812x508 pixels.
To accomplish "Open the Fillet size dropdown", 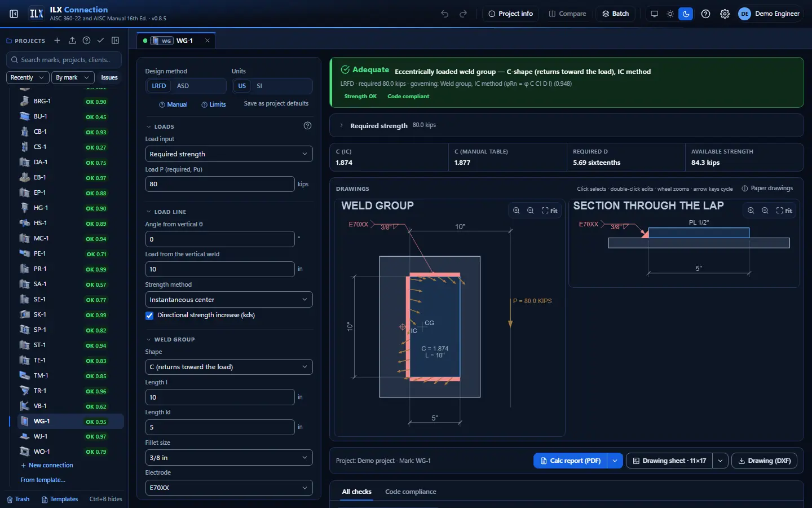I will click(x=229, y=458).
